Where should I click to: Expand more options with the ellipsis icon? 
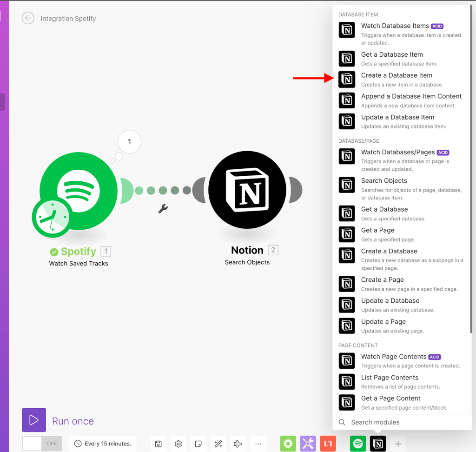pos(258,444)
